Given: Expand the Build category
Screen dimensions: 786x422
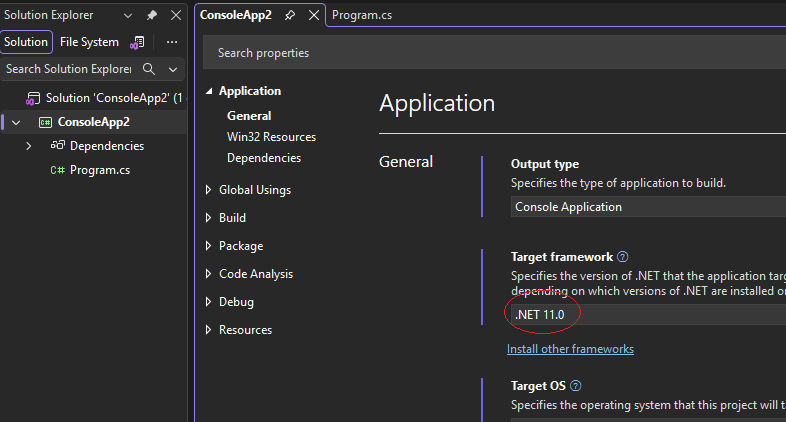Looking at the screenshot, I should [x=209, y=218].
